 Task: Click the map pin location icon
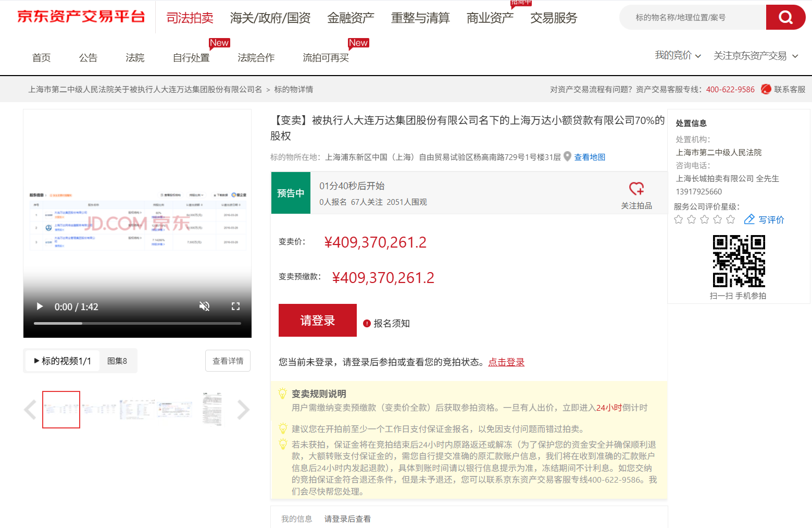[x=568, y=156]
